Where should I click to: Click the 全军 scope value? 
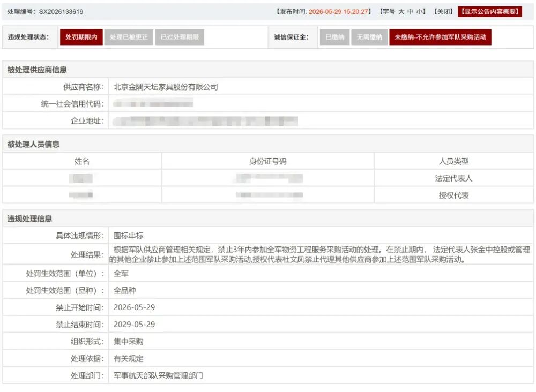tap(121, 274)
